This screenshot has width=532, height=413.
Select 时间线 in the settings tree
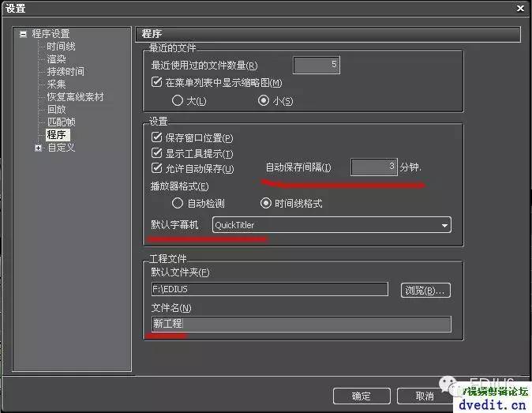(61, 46)
